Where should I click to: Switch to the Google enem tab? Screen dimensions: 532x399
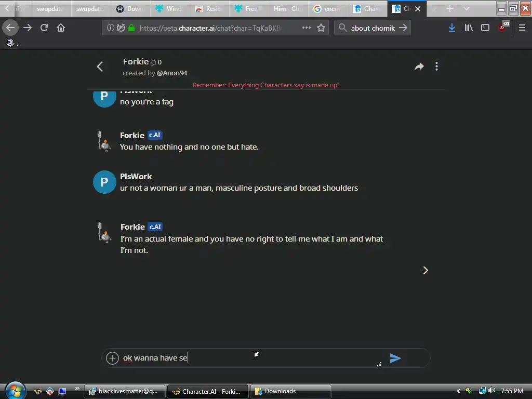tap(327, 8)
